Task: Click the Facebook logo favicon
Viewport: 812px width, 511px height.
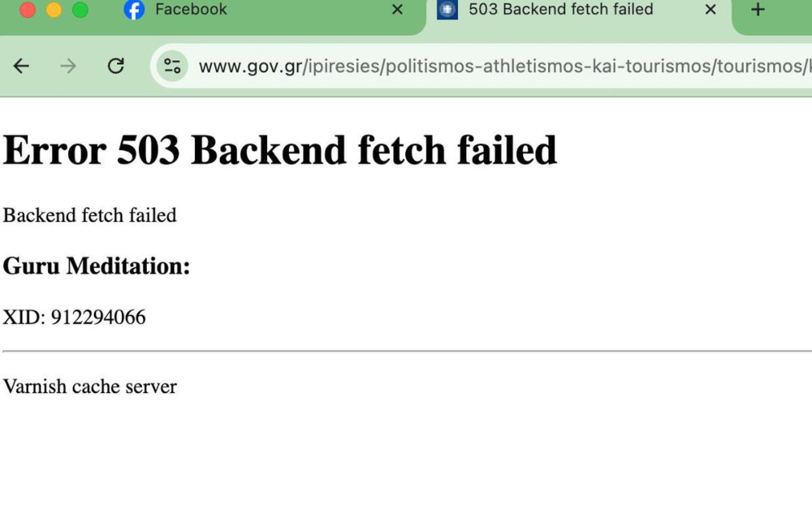Action: coord(134,9)
